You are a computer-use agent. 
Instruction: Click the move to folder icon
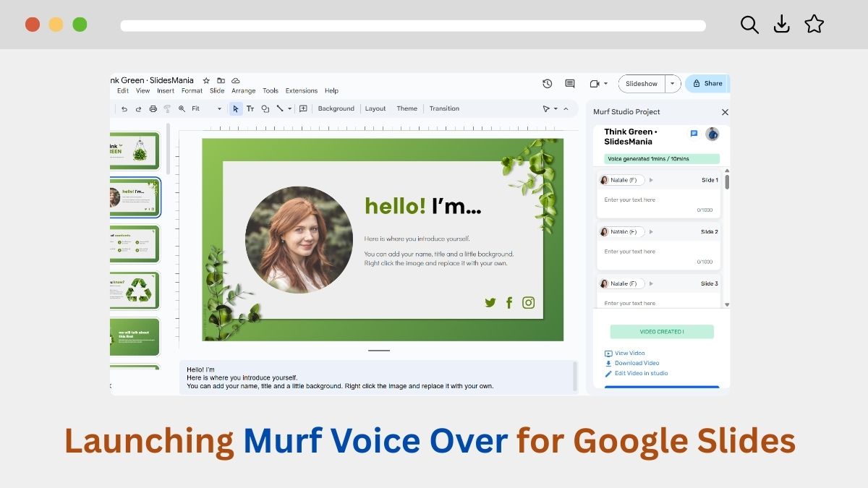(221, 80)
